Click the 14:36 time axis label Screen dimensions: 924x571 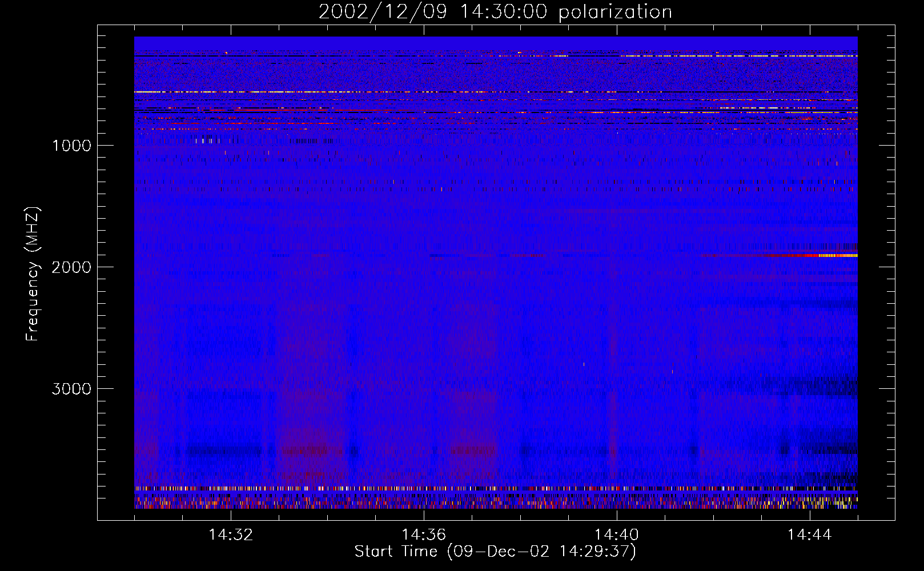[424, 535]
